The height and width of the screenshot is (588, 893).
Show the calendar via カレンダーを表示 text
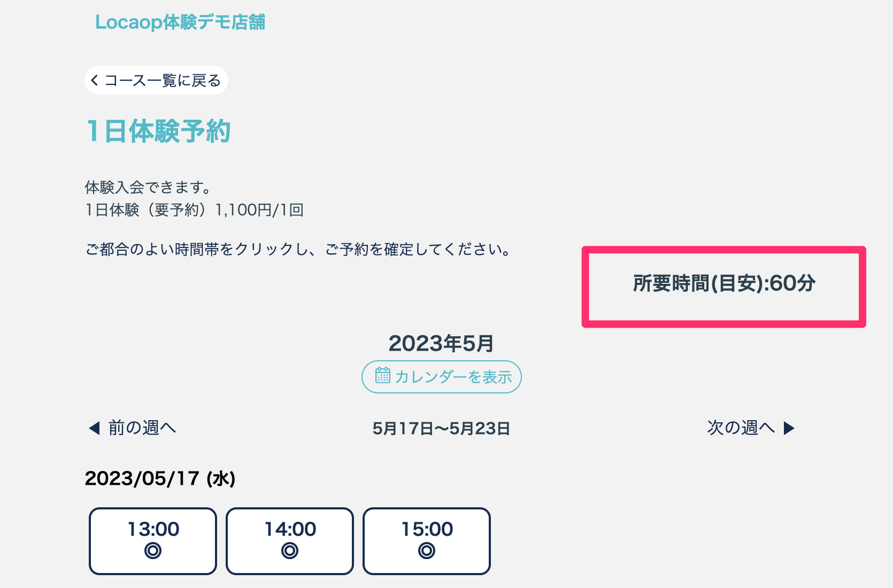click(x=453, y=377)
